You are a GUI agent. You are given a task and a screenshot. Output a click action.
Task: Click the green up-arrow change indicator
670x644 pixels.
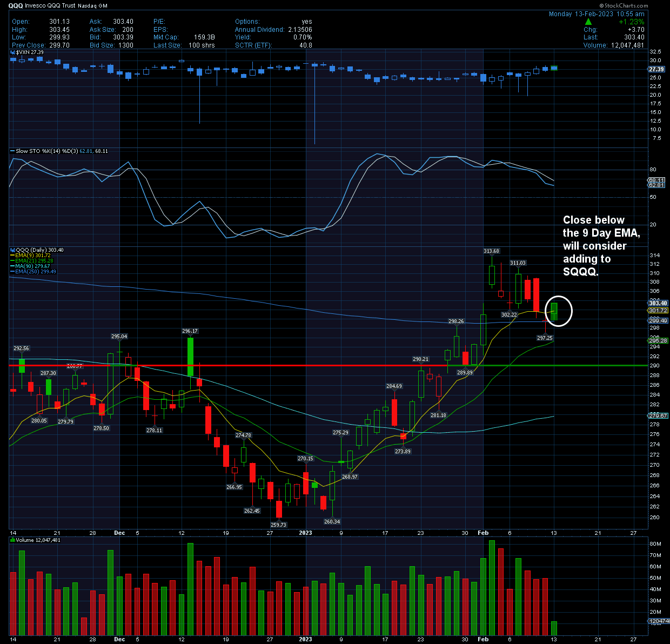(x=588, y=22)
